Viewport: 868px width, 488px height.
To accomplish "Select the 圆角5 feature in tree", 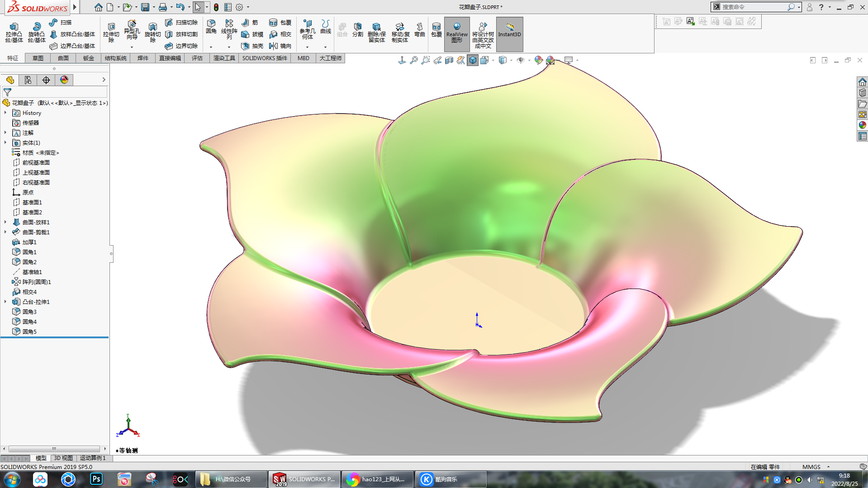I will click(24, 332).
